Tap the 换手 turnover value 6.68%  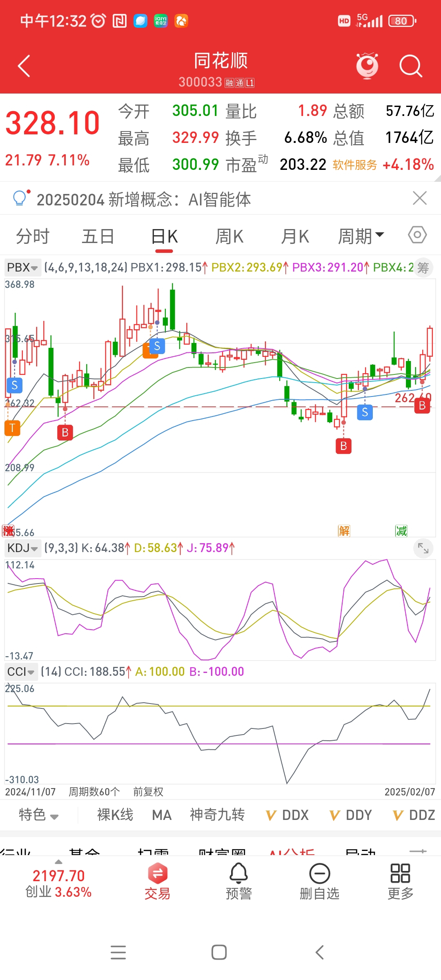click(306, 138)
